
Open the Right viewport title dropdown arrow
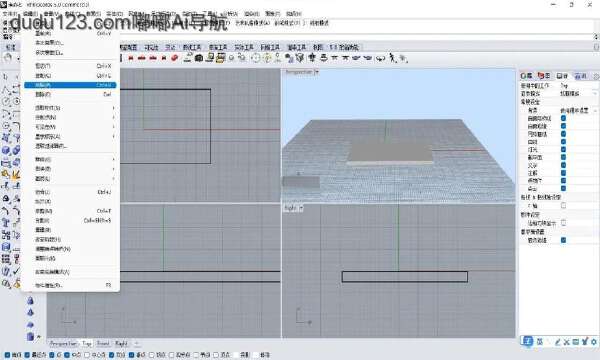[301, 208]
